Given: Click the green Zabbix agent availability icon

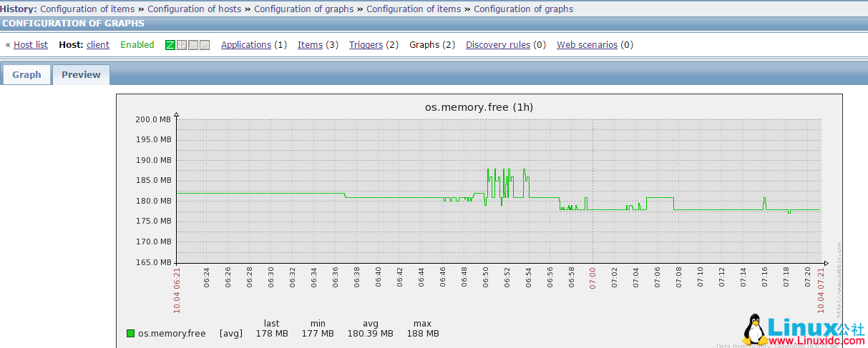Looking at the screenshot, I should click(x=170, y=45).
